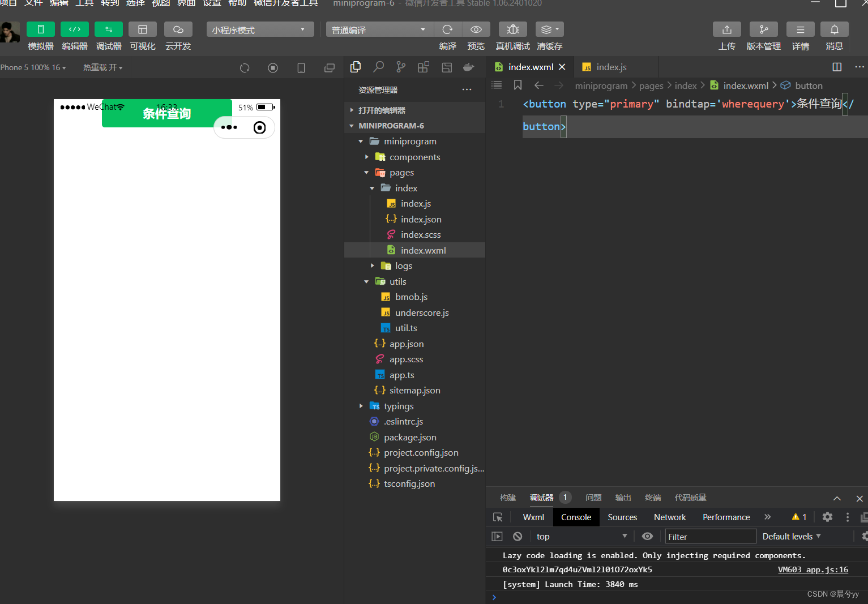868x604 pixels.
Task: Open the 小程序模式 mode dropdown
Action: point(260,29)
